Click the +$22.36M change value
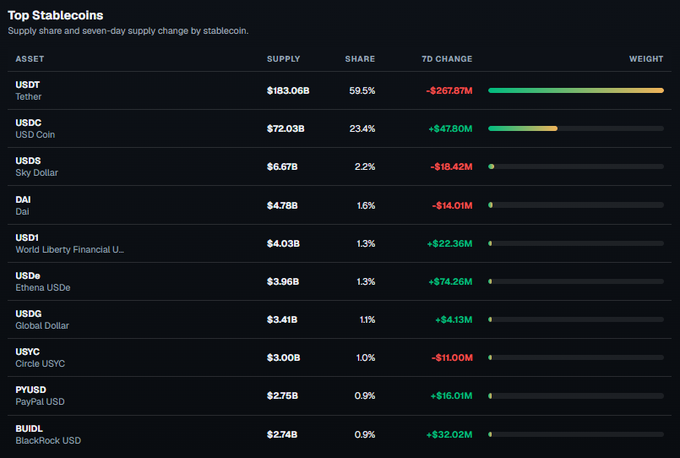Image resolution: width=680 pixels, height=458 pixels. [449, 244]
